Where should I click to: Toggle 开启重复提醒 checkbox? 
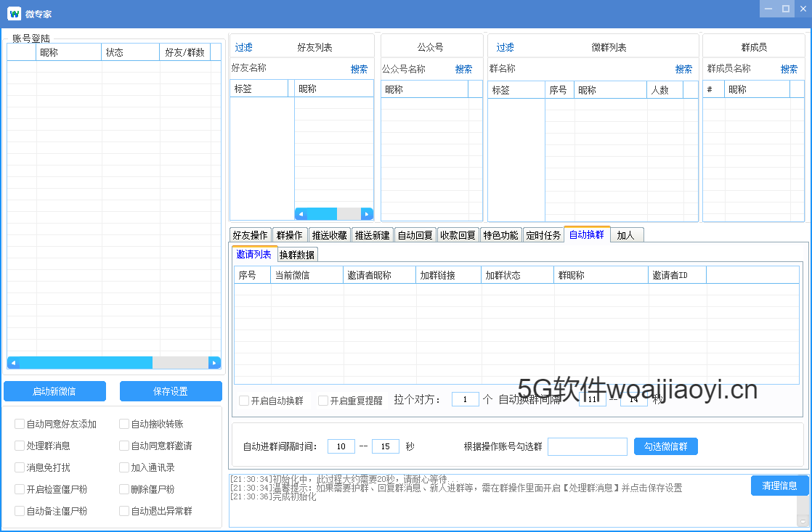(323, 401)
